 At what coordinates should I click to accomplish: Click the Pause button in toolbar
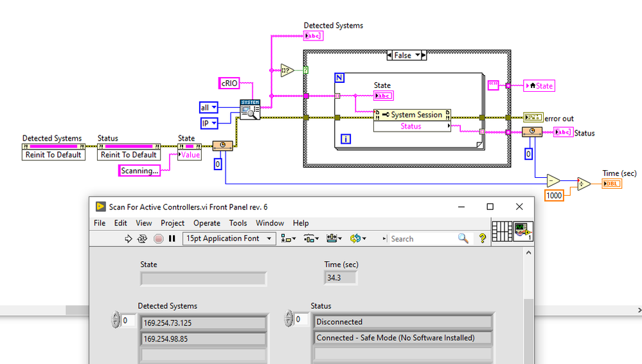[172, 238]
